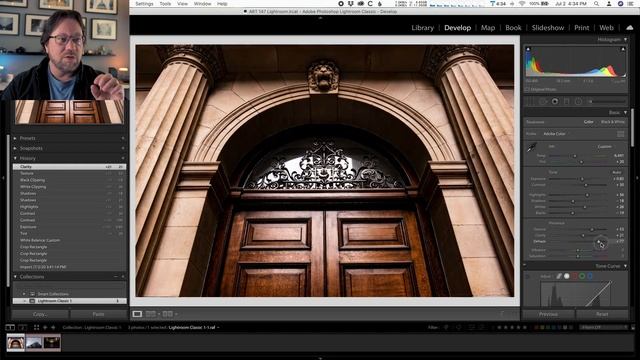Add a collection with plus icon

pyautogui.click(x=122, y=277)
